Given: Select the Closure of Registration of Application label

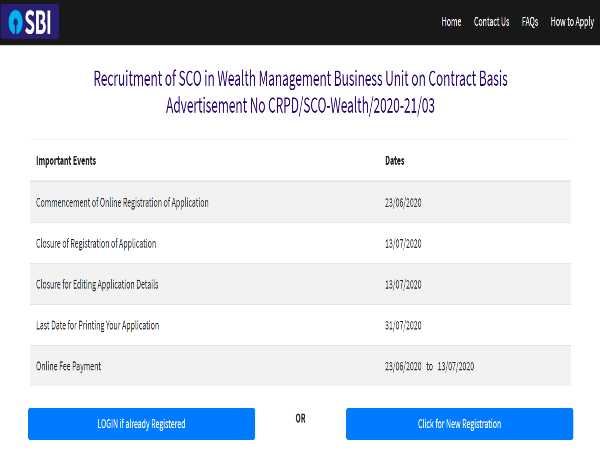Looking at the screenshot, I should pyautogui.click(x=96, y=243).
